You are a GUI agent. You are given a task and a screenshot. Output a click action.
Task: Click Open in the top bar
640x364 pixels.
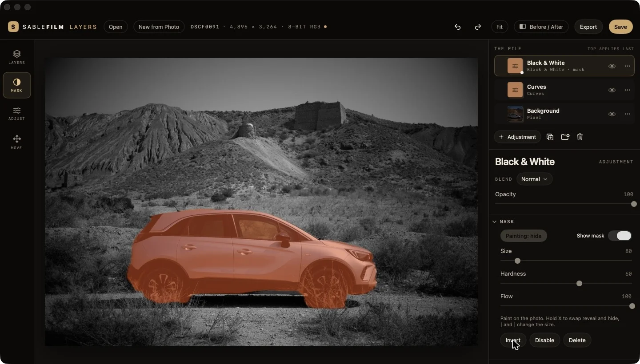point(116,27)
